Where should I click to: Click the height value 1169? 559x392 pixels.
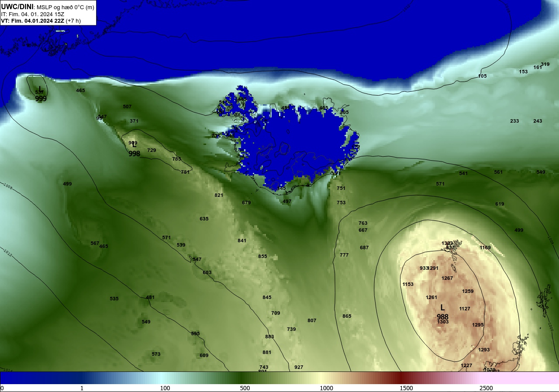pos(485,248)
